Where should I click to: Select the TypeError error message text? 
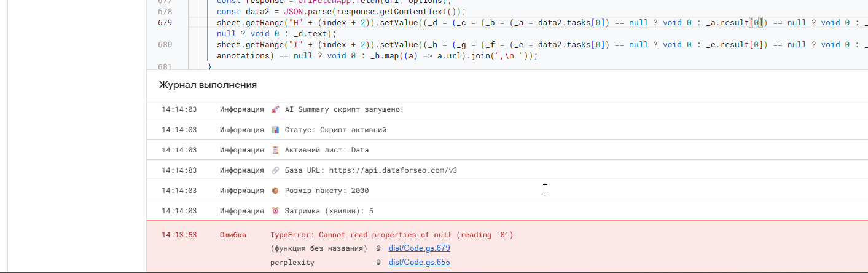tap(391, 235)
